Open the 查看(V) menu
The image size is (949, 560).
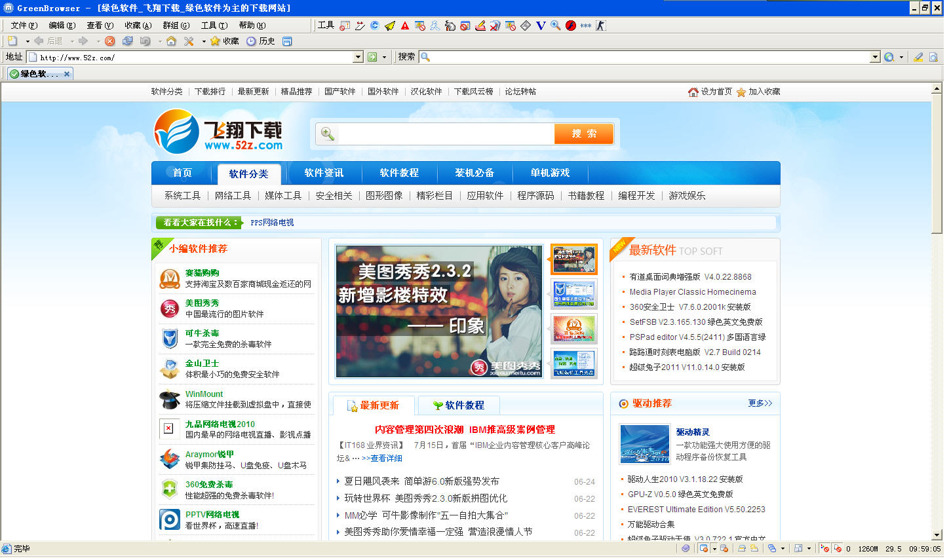click(x=100, y=26)
